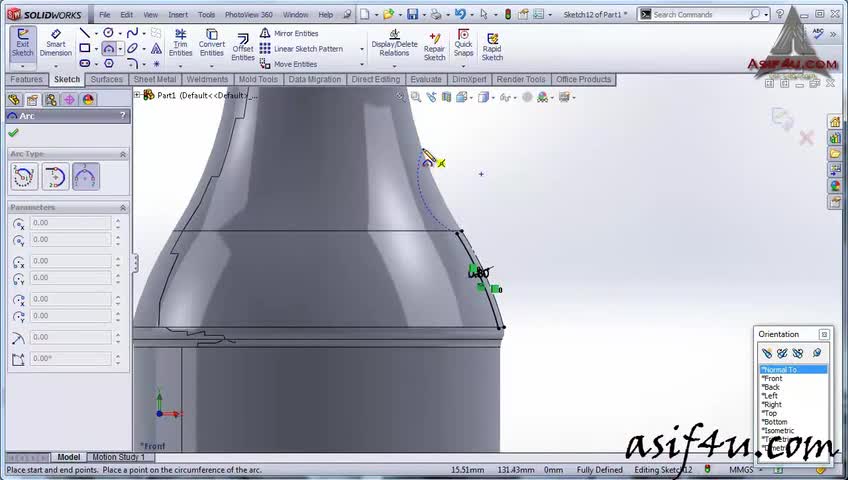Screen dimensions: 848x480
Task: Select the Sketch Fillet tool
Action: [132, 63]
